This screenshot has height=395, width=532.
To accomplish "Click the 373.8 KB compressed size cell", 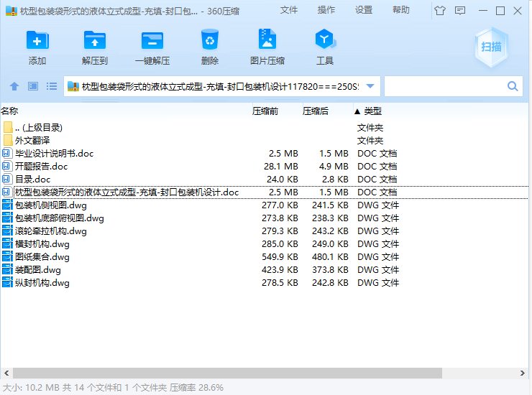I will (x=330, y=270).
